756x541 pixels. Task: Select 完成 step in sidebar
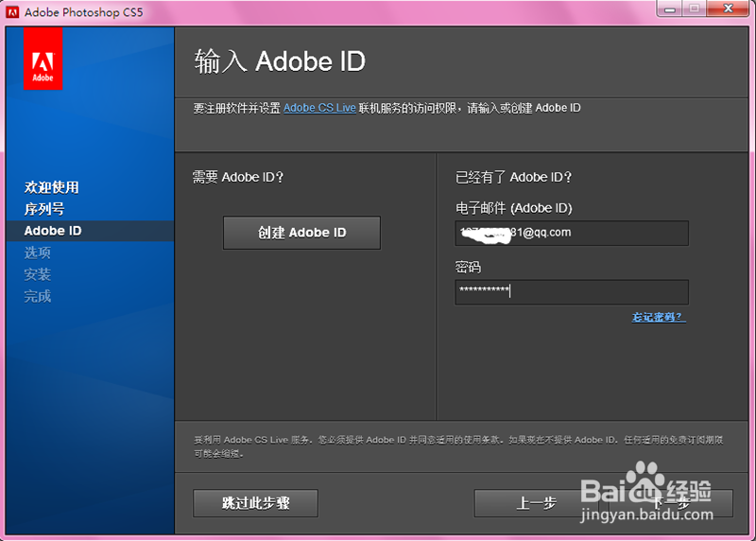(38, 296)
